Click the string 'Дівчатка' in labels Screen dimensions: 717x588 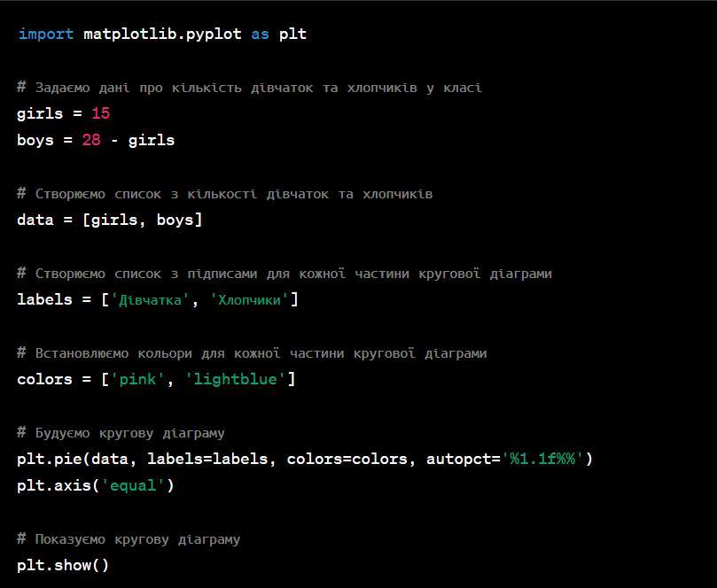(x=150, y=299)
